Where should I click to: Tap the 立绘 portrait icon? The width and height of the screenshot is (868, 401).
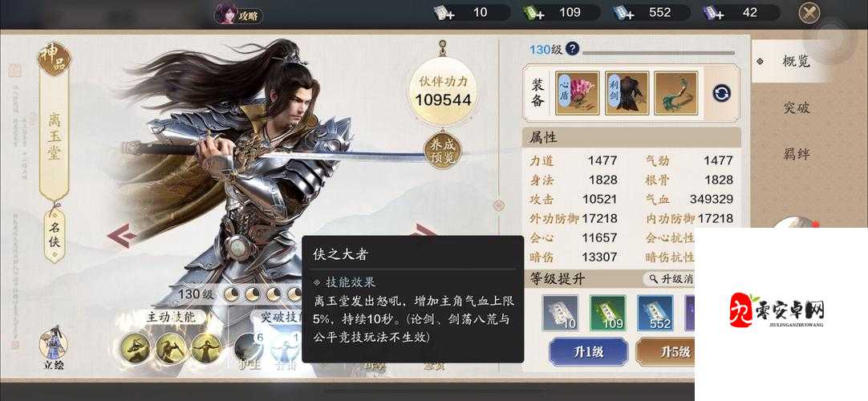(53, 348)
